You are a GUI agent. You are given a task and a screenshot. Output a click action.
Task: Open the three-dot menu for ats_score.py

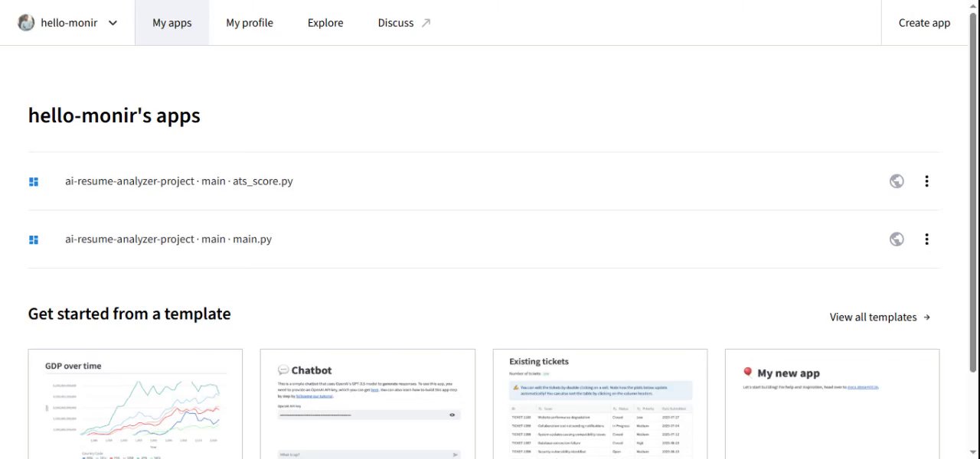926,181
